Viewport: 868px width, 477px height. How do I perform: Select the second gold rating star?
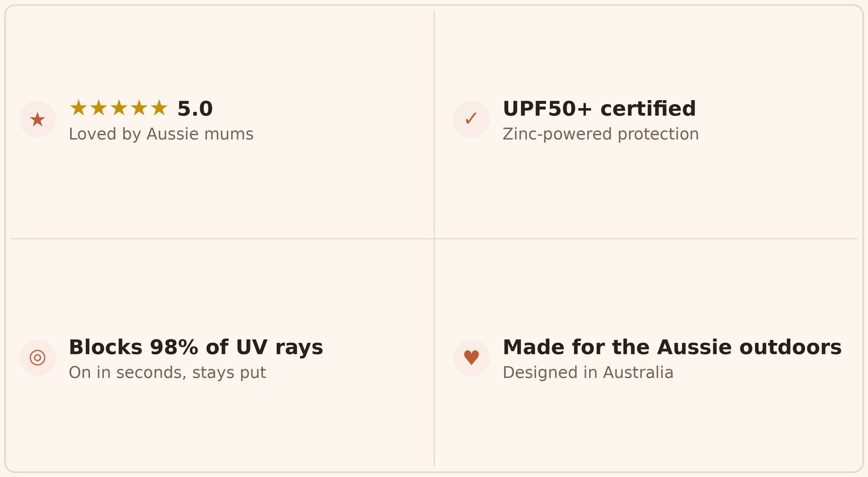tap(99, 108)
